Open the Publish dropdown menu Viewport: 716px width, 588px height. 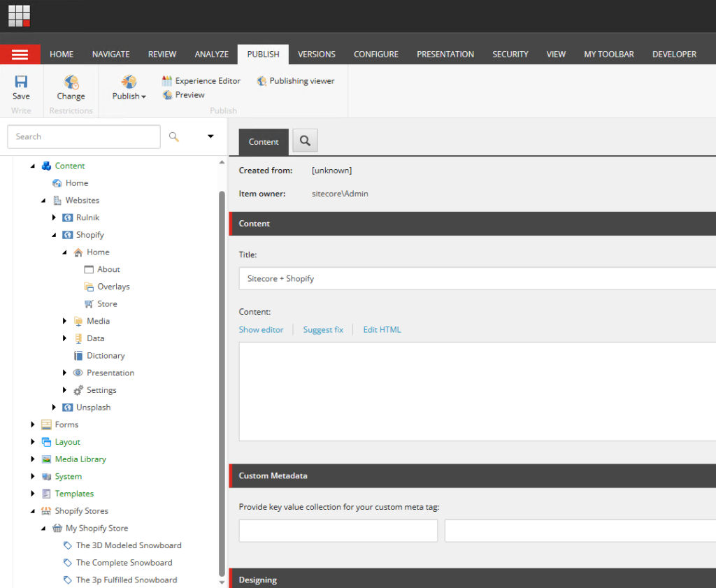coord(129,96)
